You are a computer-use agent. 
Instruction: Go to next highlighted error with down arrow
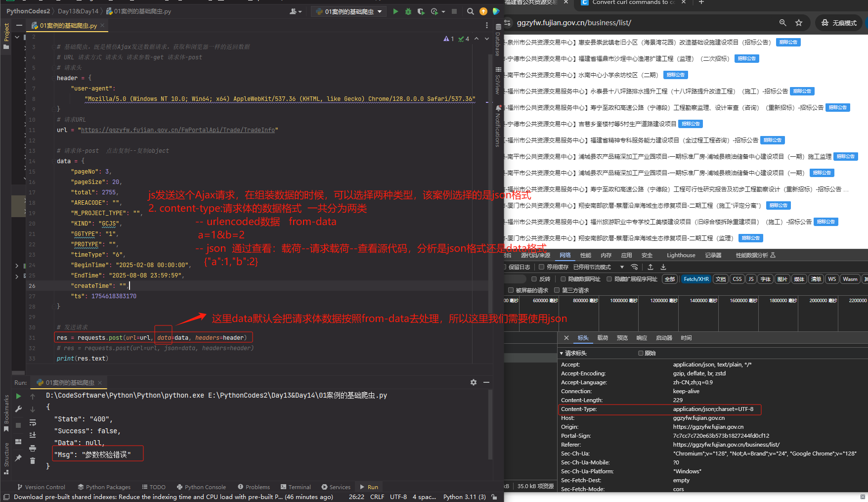[x=487, y=39]
